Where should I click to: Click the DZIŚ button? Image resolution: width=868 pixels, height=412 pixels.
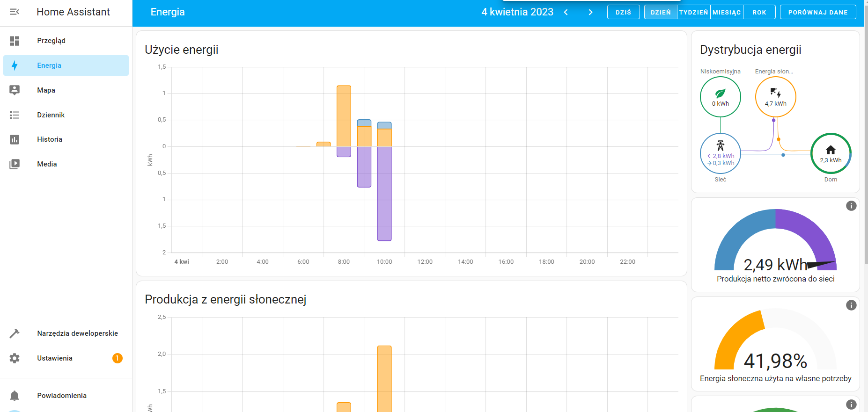[x=623, y=12]
